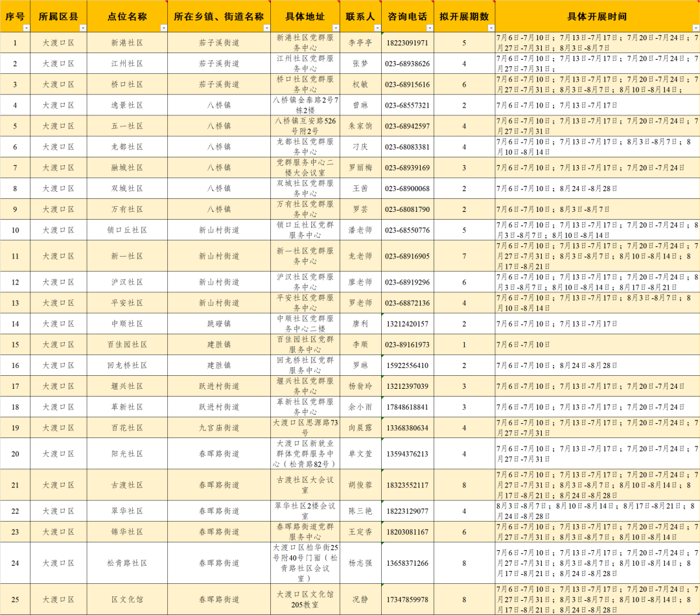This screenshot has height=615, width=700.
Task: Select phone number 023-68550776
Action: [x=407, y=230]
